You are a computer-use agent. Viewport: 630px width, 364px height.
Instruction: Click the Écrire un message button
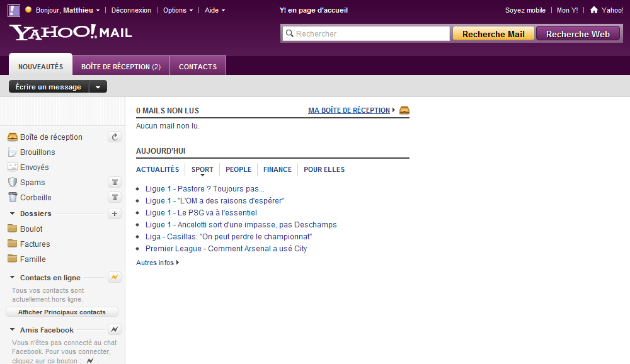[x=49, y=87]
